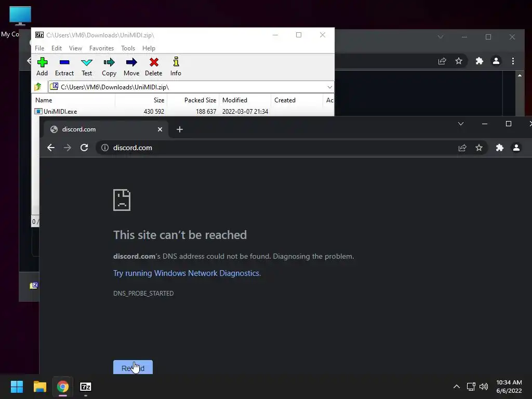The image size is (532, 399).
Task: View site information for discord.com
Action: click(105, 148)
